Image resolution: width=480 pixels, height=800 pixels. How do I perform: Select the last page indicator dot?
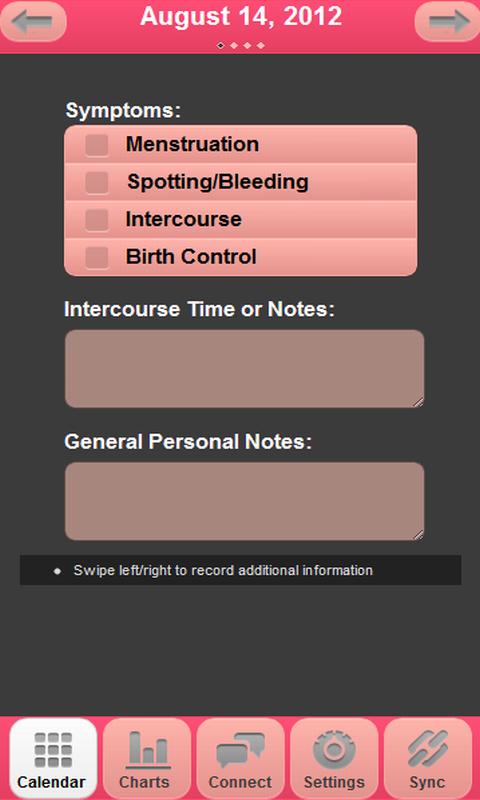[261, 45]
